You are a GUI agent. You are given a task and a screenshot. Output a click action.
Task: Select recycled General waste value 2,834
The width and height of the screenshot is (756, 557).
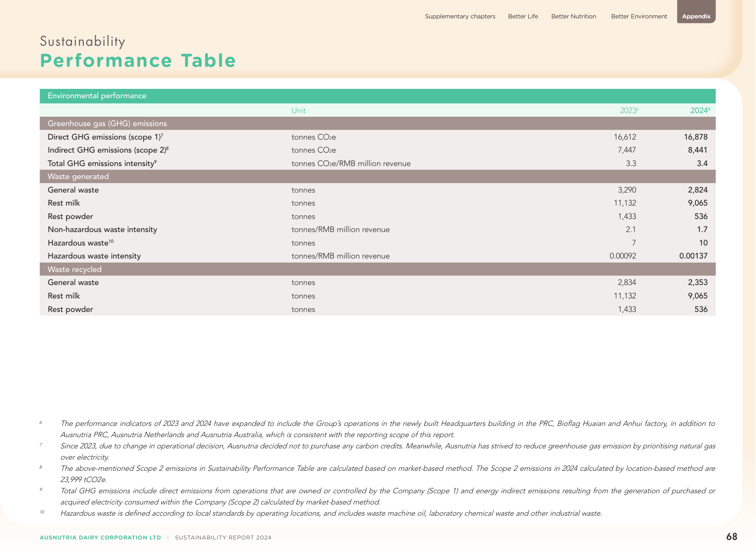coord(627,282)
